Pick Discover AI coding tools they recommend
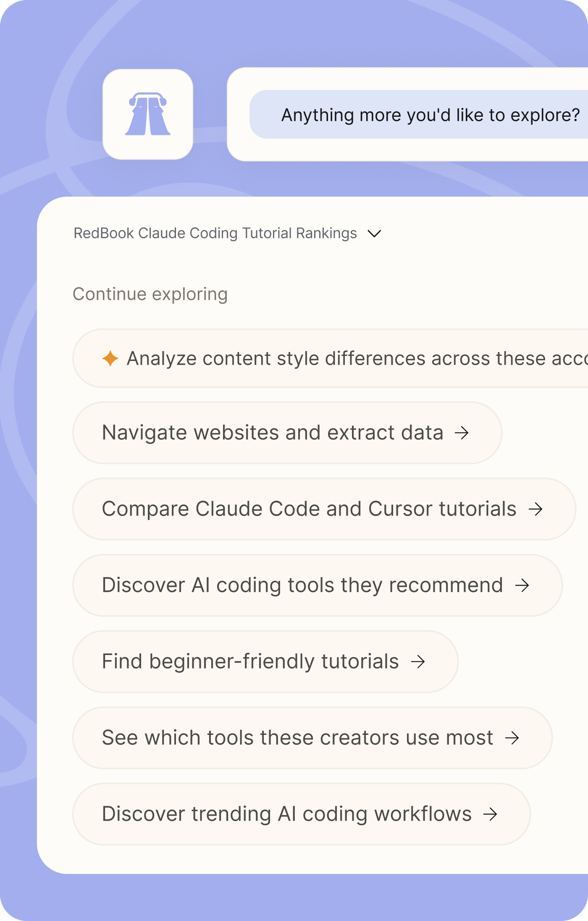588x921 pixels. [302, 585]
